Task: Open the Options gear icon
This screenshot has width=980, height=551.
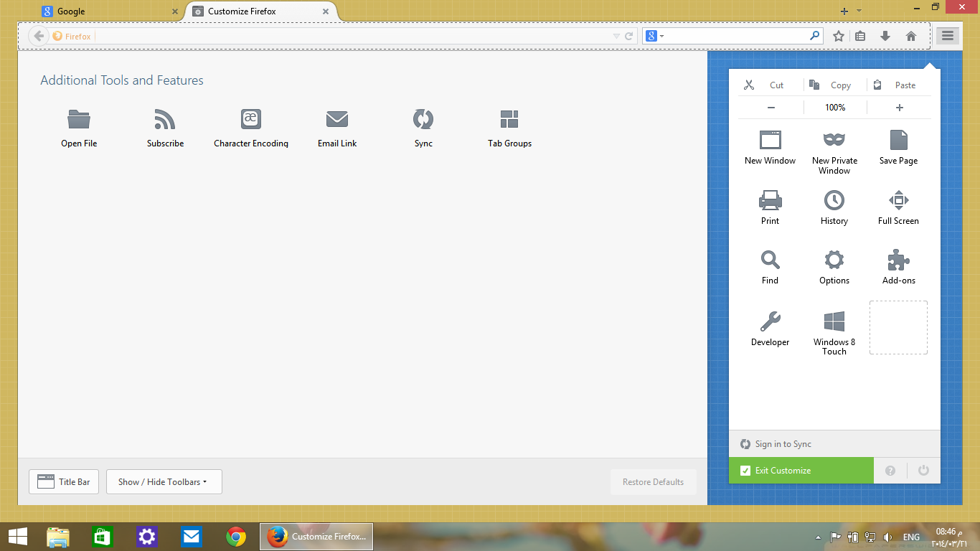Action: (834, 259)
